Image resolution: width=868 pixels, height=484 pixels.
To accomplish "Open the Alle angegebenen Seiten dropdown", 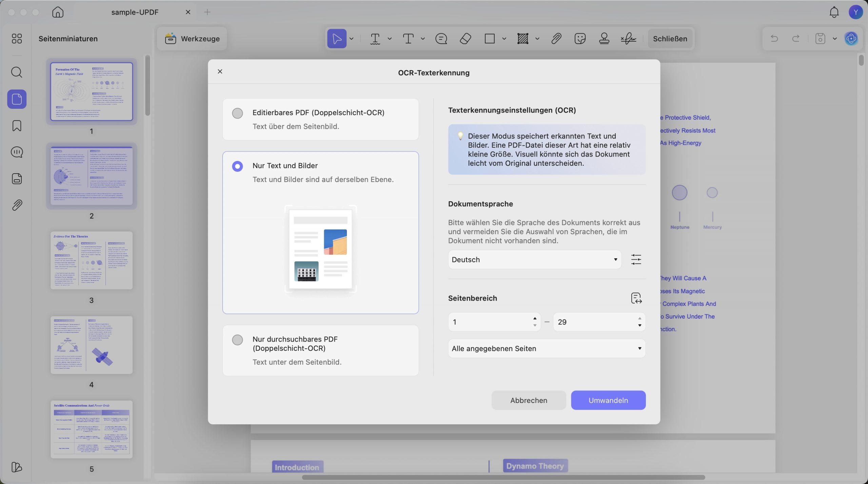I will pos(547,348).
